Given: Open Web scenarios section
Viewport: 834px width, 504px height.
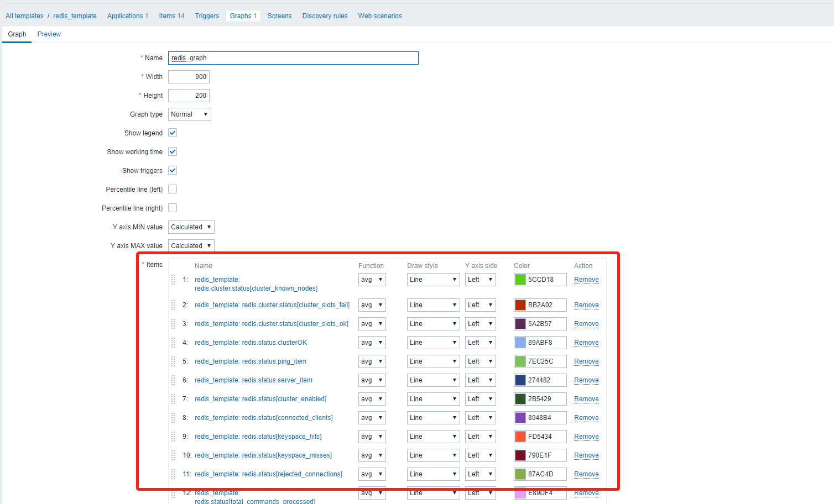Looking at the screenshot, I should 380,16.
